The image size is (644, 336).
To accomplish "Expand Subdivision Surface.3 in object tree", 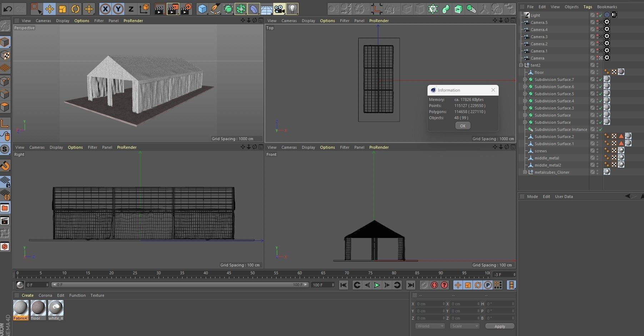I will 525,108.
